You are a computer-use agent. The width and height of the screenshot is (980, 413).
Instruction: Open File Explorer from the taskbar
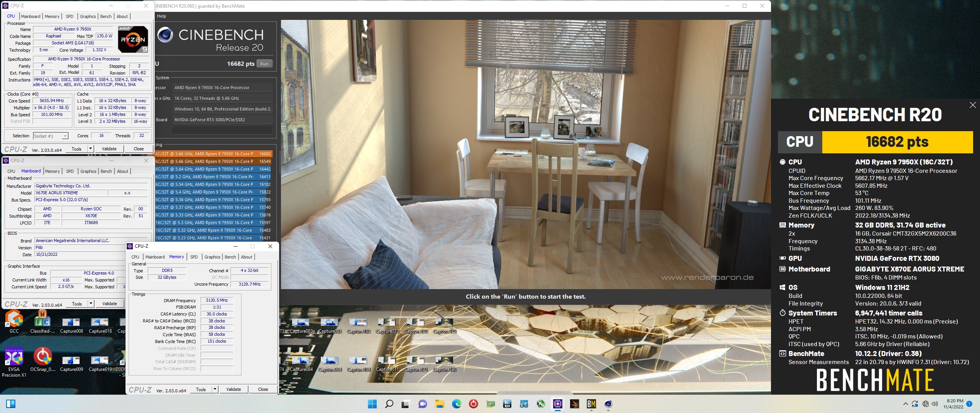point(439,404)
